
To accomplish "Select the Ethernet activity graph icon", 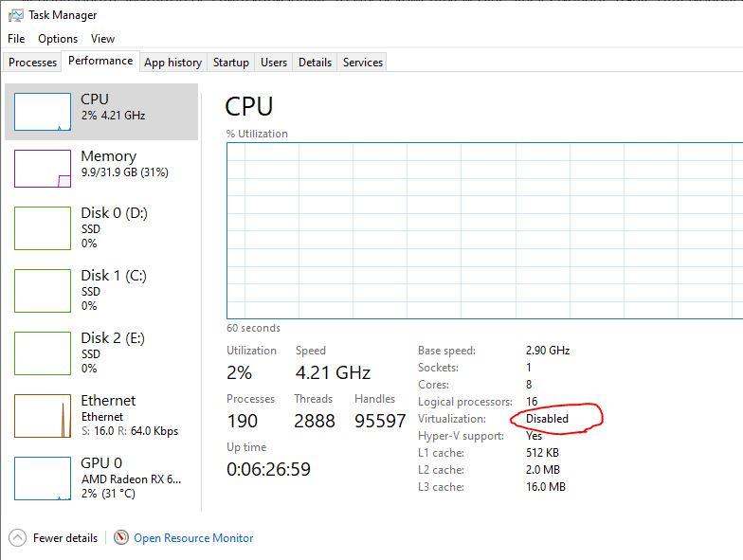I will (x=43, y=416).
